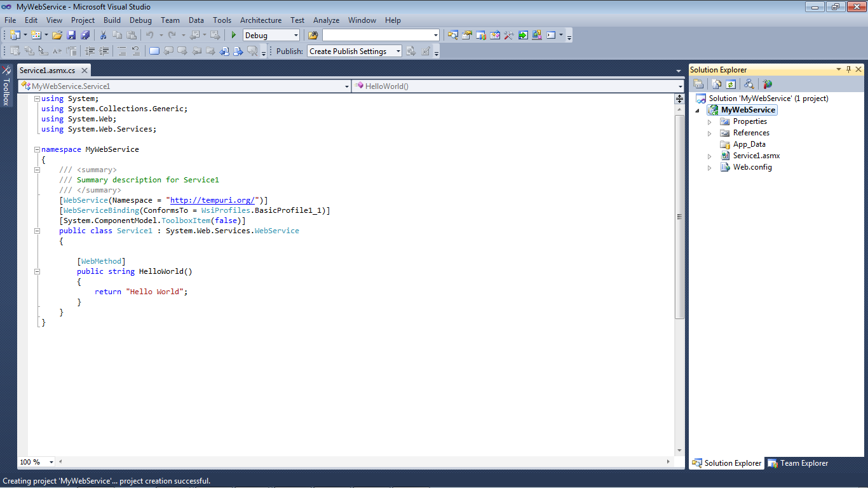Toggle auto-hide pin on Solution Explorer
Image resolution: width=868 pixels, height=488 pixels.
pos(848,69)
